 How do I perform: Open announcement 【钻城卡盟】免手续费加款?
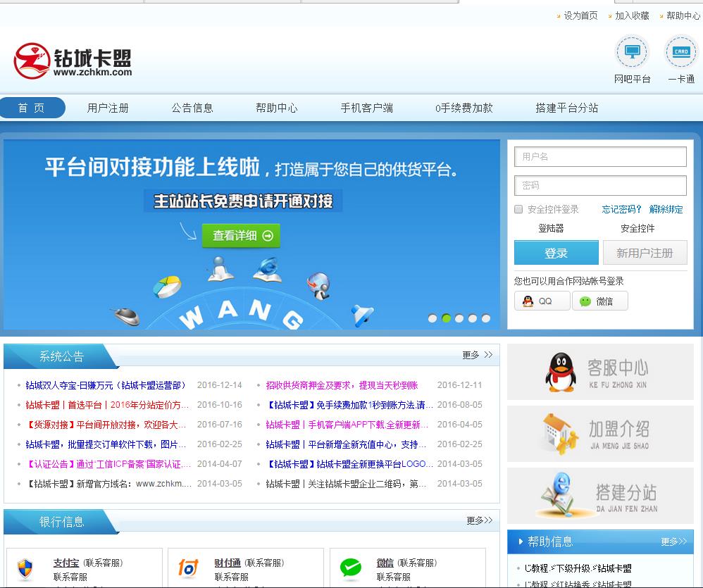[x=349, y=405]
